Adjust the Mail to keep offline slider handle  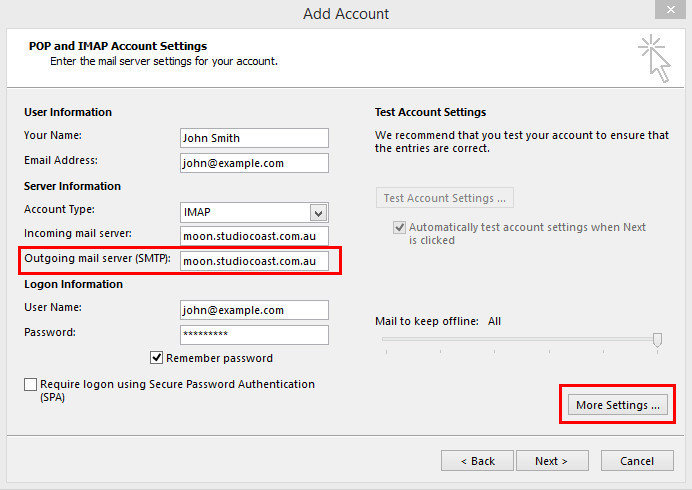[x=657, y=339]
